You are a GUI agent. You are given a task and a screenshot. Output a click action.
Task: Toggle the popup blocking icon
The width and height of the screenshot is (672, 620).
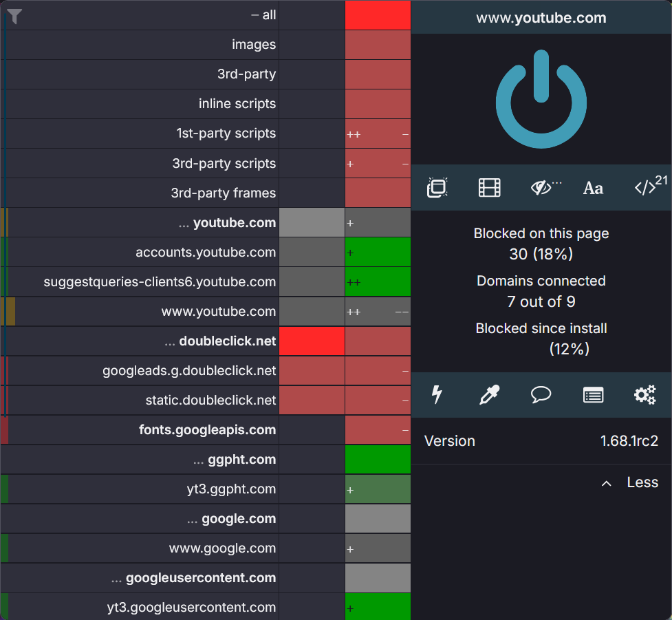[437, 188]
